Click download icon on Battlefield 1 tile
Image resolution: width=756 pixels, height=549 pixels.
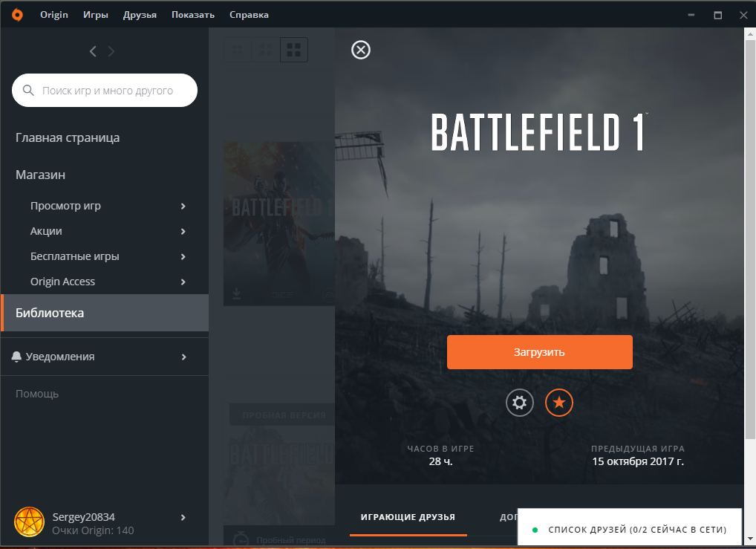coord(236,293)
